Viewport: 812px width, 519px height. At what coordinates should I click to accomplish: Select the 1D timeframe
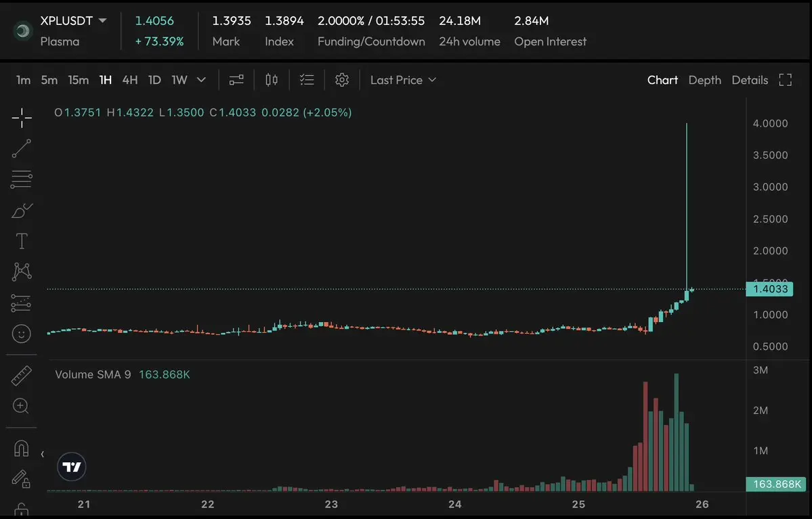coord(154,80)
